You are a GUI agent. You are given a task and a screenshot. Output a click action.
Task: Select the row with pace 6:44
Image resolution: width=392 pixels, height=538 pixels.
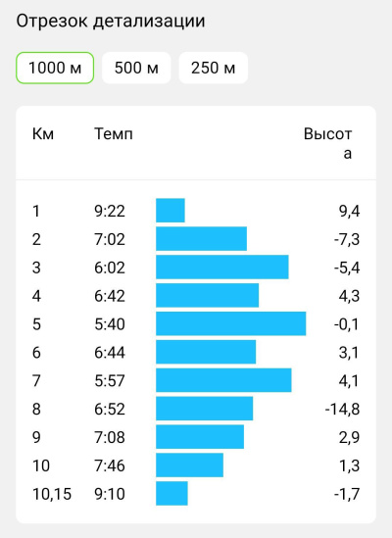pos(196,352)
